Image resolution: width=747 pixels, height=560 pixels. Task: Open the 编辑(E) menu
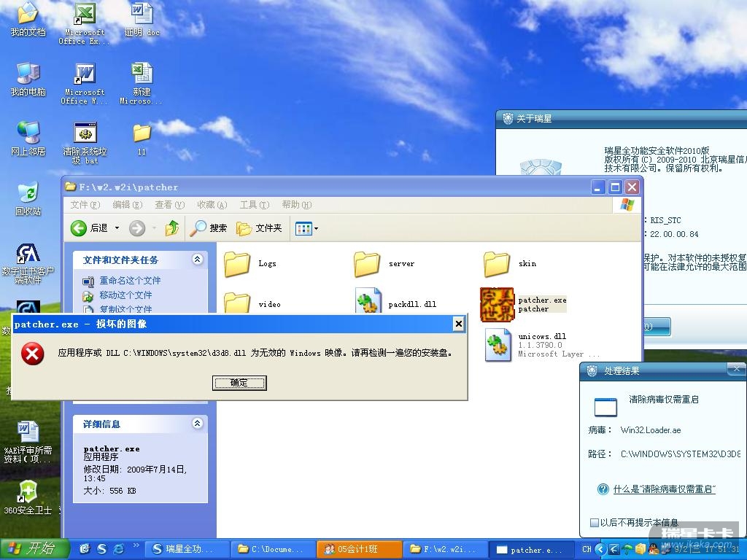[127, 205]
